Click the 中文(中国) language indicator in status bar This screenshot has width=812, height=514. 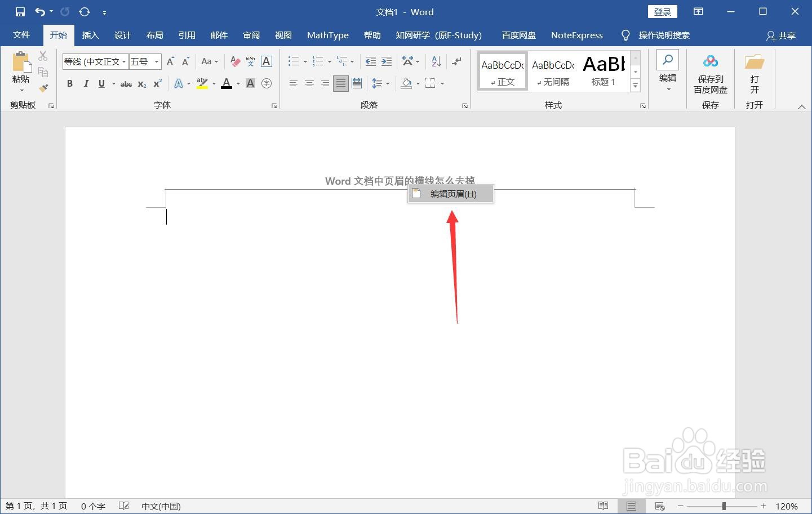point(161,506)
